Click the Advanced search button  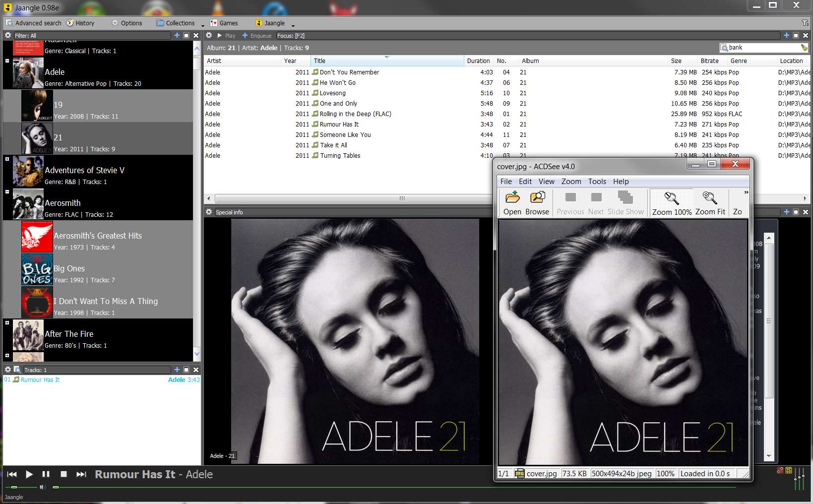(34, 23)
